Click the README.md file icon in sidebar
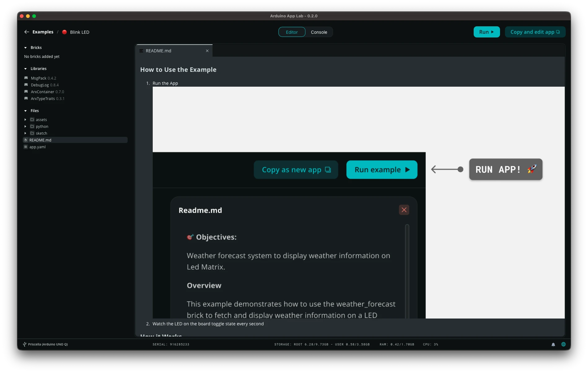 click(26, 140)
